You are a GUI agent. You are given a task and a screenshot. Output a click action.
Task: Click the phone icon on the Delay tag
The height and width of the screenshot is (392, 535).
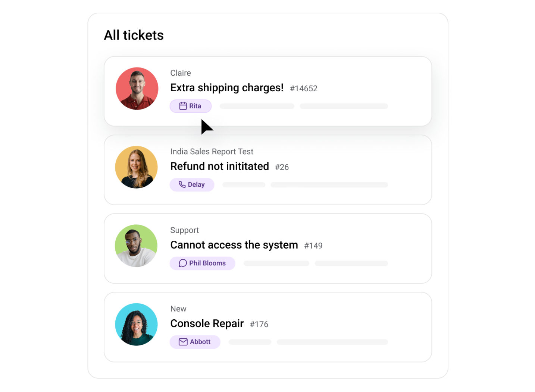[x=182, y=184]
